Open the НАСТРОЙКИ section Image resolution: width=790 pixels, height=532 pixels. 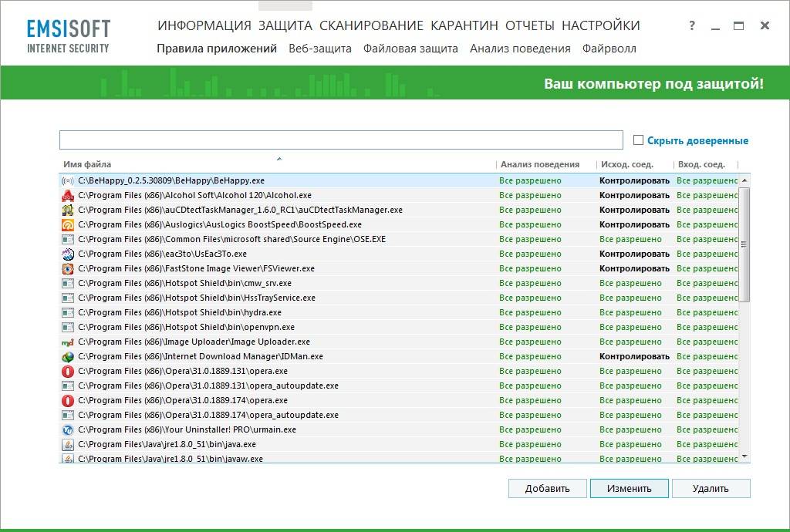[600, 25]
